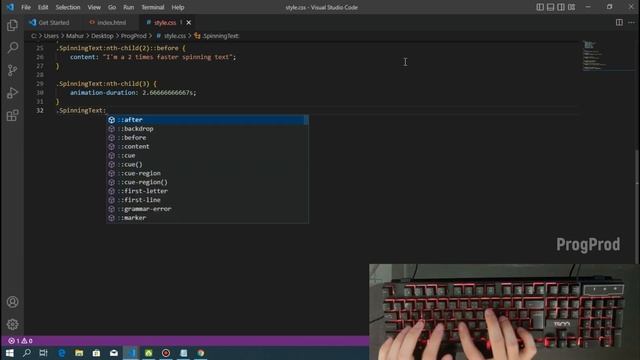The image size is (640, 360).
Task: Click the code minimap preview
Action: click(608, 56)
